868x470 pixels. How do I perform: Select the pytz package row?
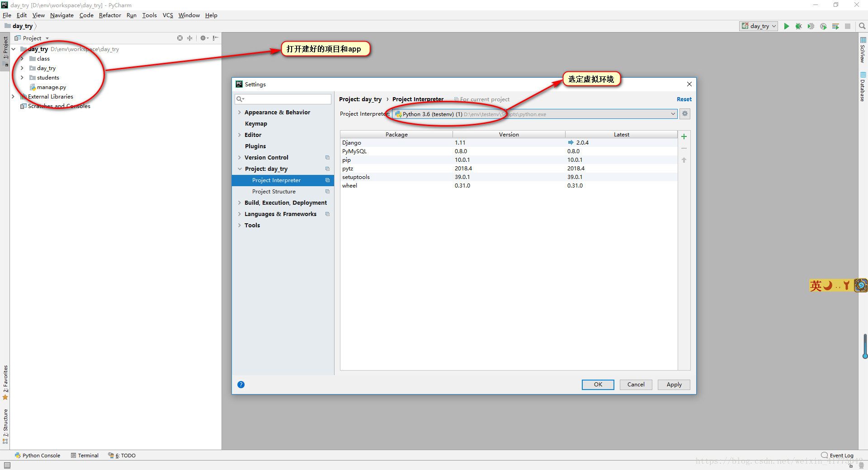tap(509, 168)
